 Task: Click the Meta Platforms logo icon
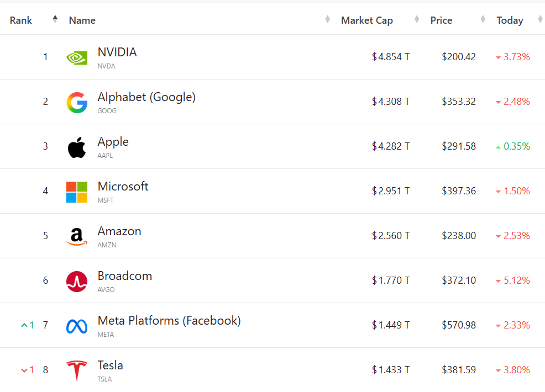click(77, 326)
